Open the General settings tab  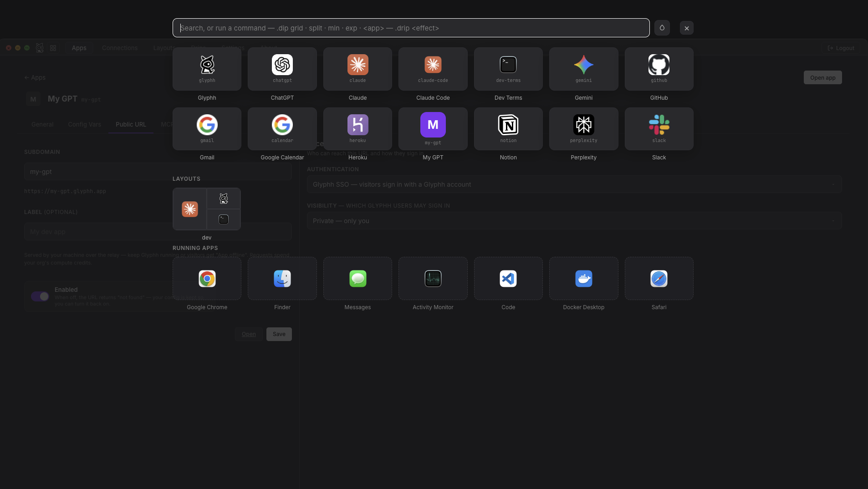tap(42, 124)
